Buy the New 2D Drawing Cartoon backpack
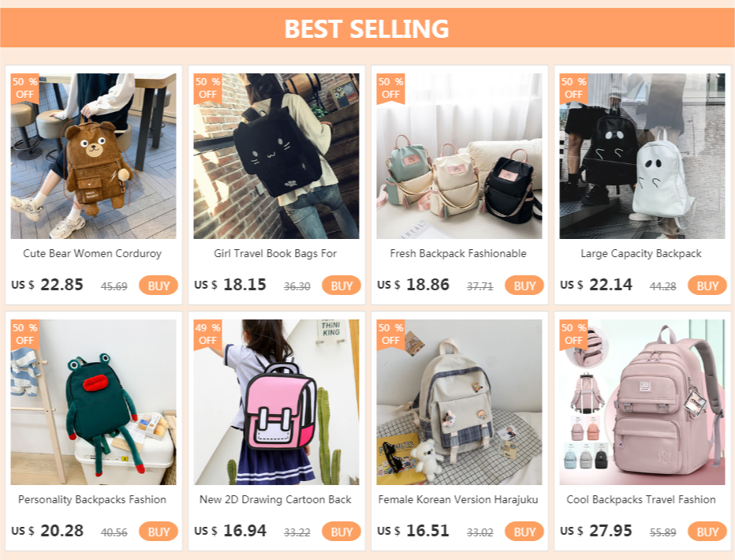Viewport: 735px width, 560px height. pos(341,532)
